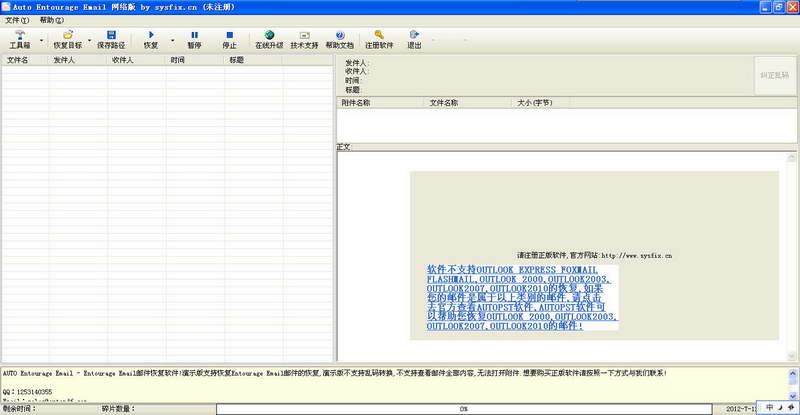Click the email body scrollbar down arrow

pos(791,356)
